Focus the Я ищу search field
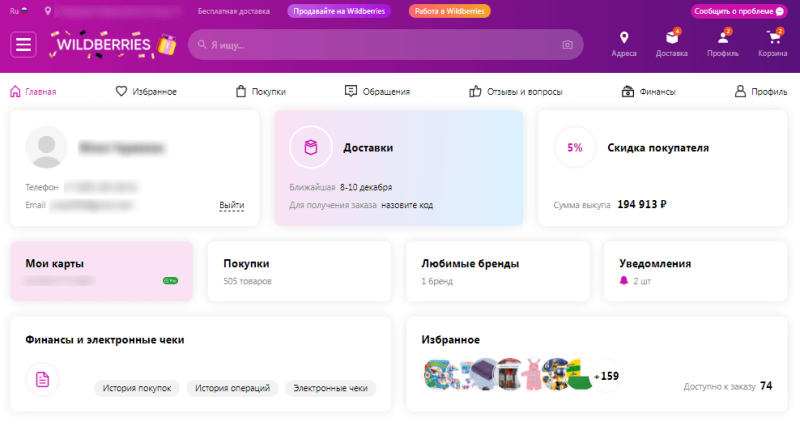800x439 pixels. 385,44
